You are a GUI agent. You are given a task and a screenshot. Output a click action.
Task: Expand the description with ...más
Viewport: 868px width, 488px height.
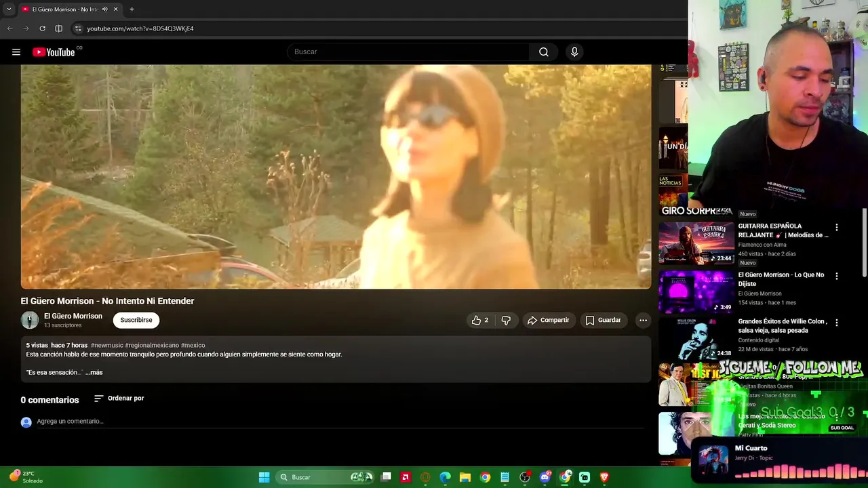tap(94, 372)
